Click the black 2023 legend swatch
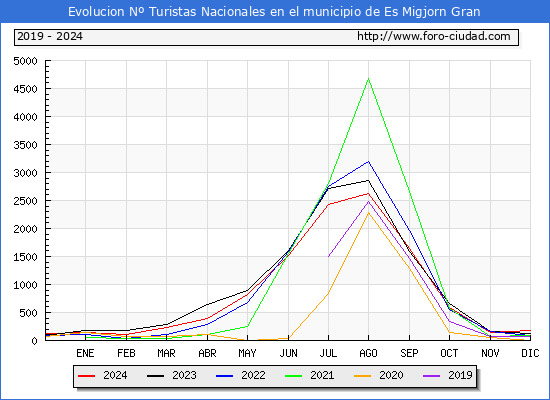The height and width of the screenshot is (400, 550). (155, 376)
